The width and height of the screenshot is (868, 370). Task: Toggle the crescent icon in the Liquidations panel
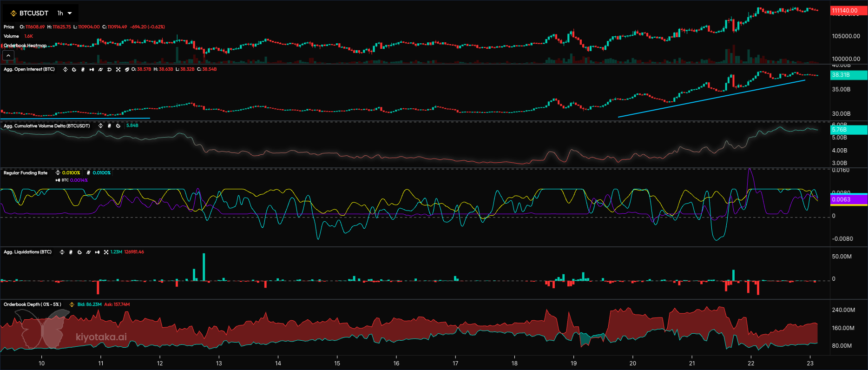(79, 252)
